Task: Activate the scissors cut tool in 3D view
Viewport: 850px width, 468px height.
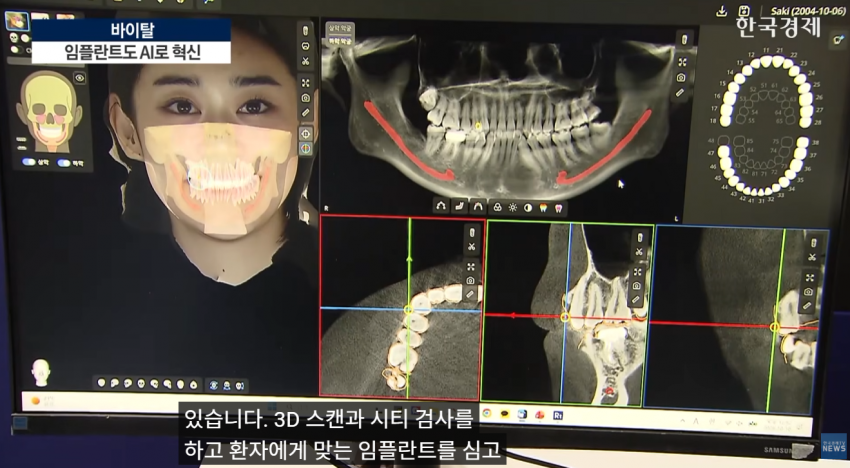Action: pyautogui.click(x=305, y=61)
